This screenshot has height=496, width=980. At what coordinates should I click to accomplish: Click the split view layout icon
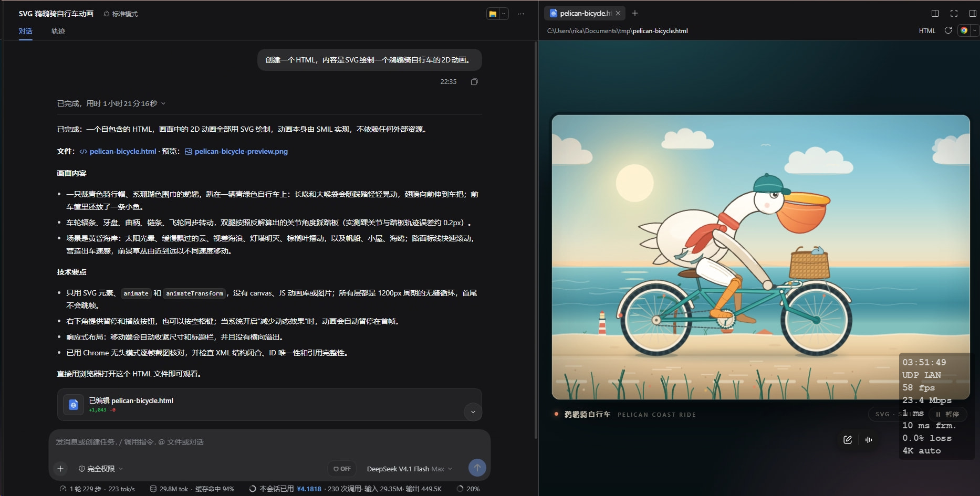tap(935, 14)
